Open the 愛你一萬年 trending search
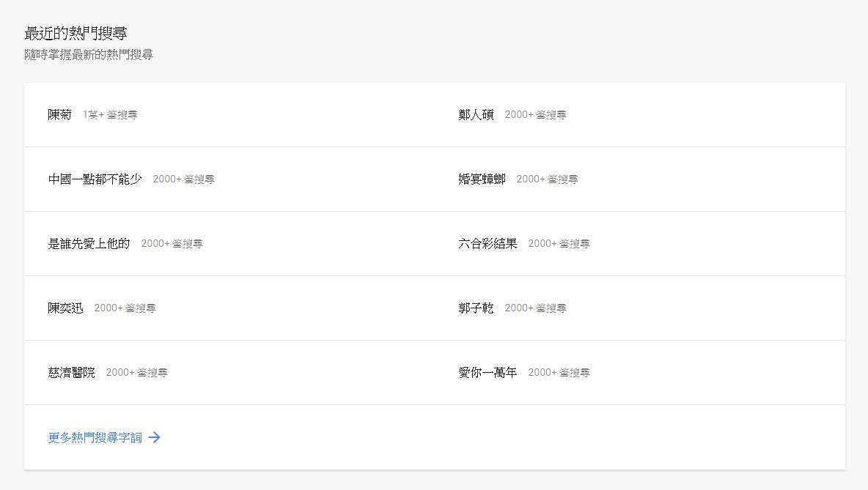The height and width of the screenshot is (490, 868). pyautogui.click(x=488, y=373)
